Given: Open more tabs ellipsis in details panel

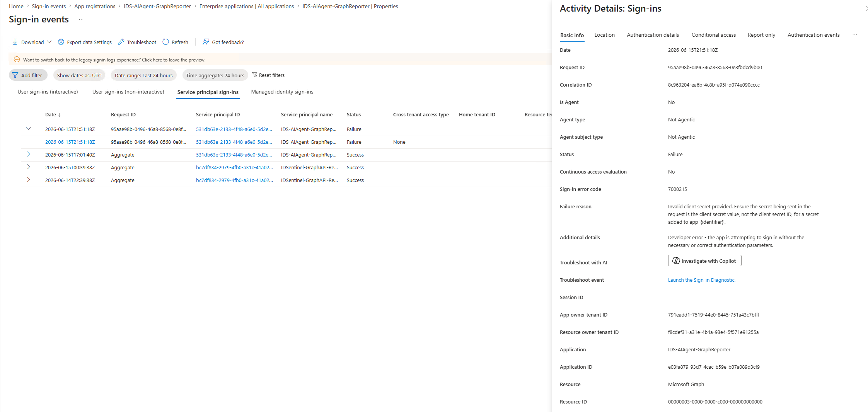Looking at the screenshot, I should point(855,35).
